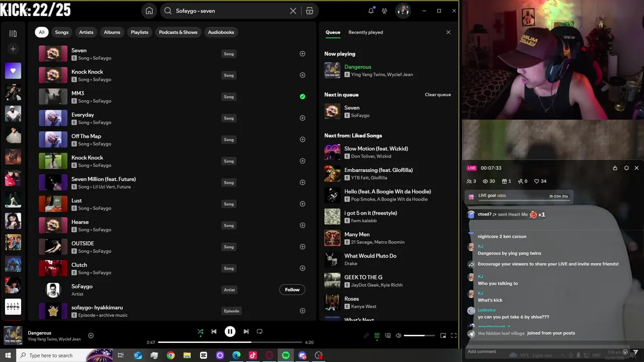This screenshot has height=362, width=644.
Task: Click the Windows taskbar search box
Action: click(64, 355)
